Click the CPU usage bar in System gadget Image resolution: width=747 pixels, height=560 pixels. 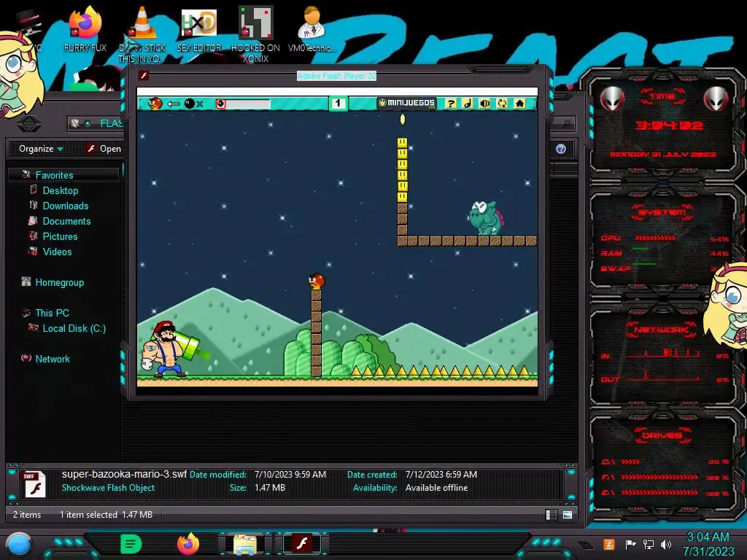click(x=654, y=238)
